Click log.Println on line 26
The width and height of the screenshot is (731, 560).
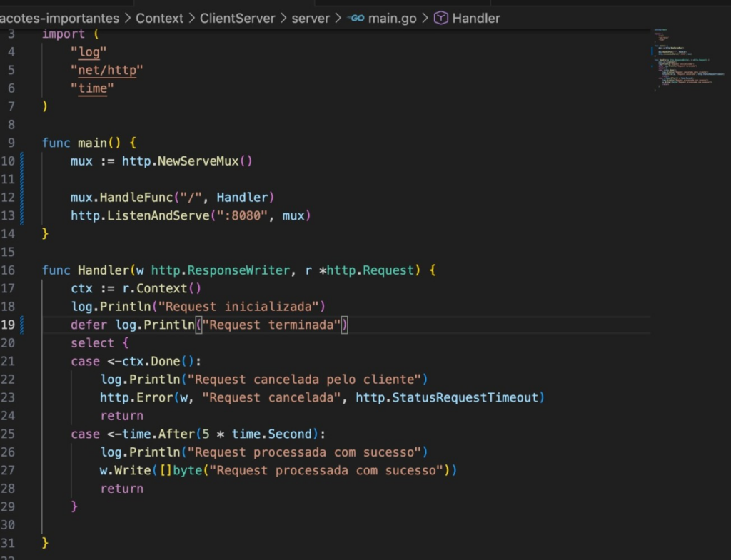[140, 452]
